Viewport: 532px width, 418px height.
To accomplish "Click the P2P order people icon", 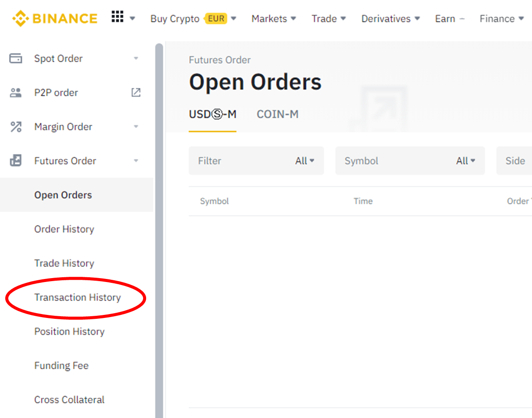I will [16, 92].
